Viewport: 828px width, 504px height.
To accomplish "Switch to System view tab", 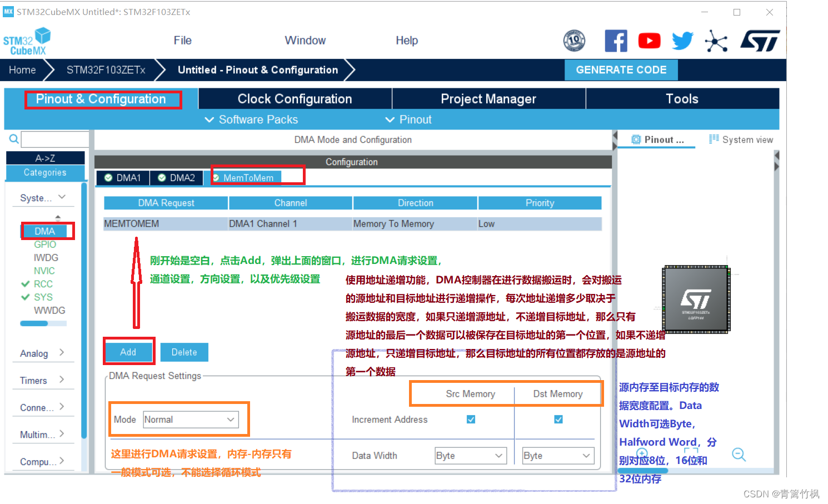I will (741, 140).
